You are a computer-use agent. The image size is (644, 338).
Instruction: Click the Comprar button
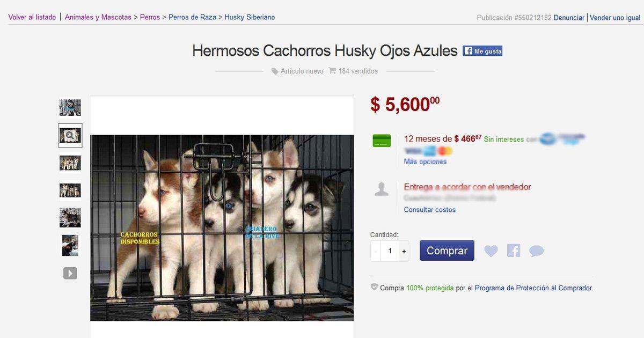447,251
